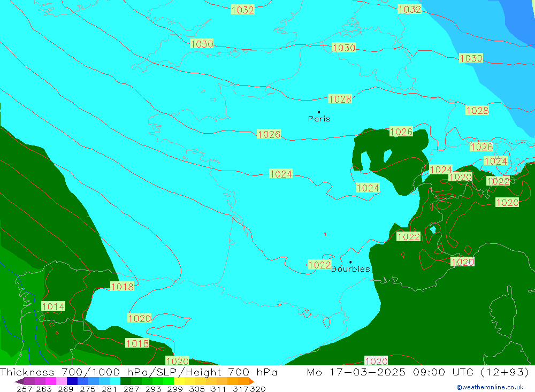535x392 pixels.
Task: Click the legend value '299'
Action: 175,389
